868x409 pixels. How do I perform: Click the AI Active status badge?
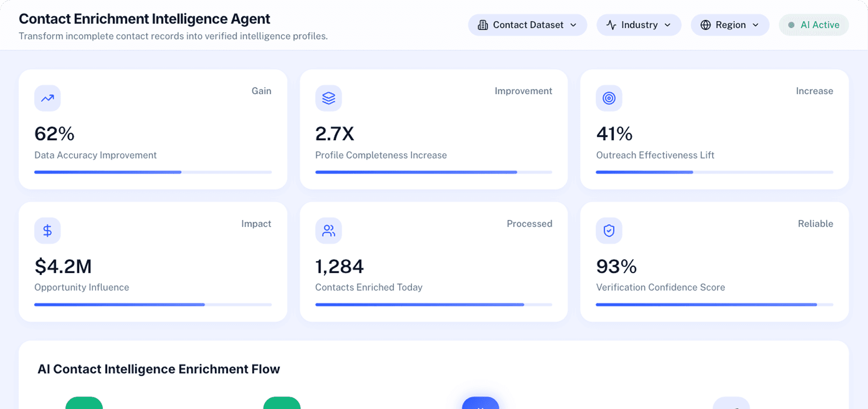coord(814,25)
